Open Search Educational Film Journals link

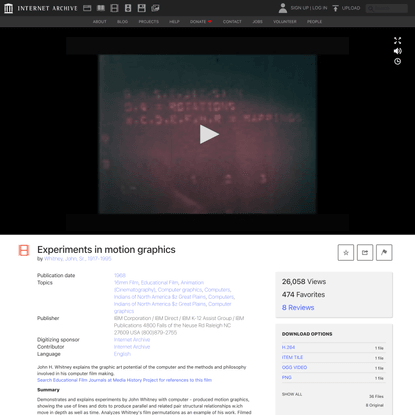click(124, 380)
